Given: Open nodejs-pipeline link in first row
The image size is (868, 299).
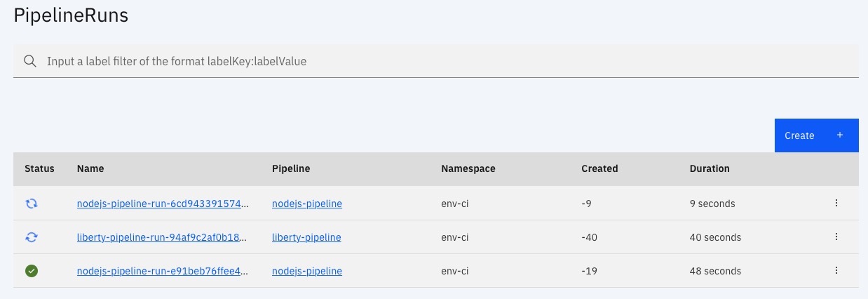Looking at the screenshot, I should click(x=307, y=204).
